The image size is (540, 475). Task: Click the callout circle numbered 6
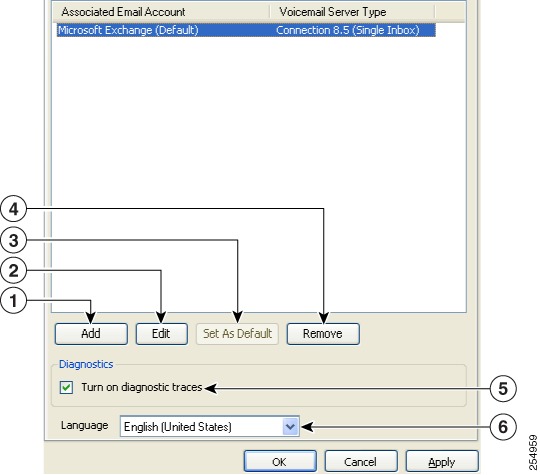(x=503, y=427)
